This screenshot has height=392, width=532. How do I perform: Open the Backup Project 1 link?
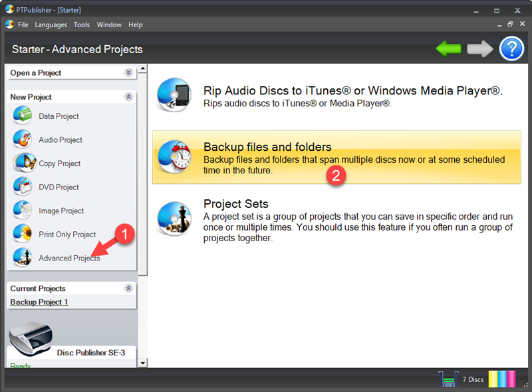click(x=39, y=302)
